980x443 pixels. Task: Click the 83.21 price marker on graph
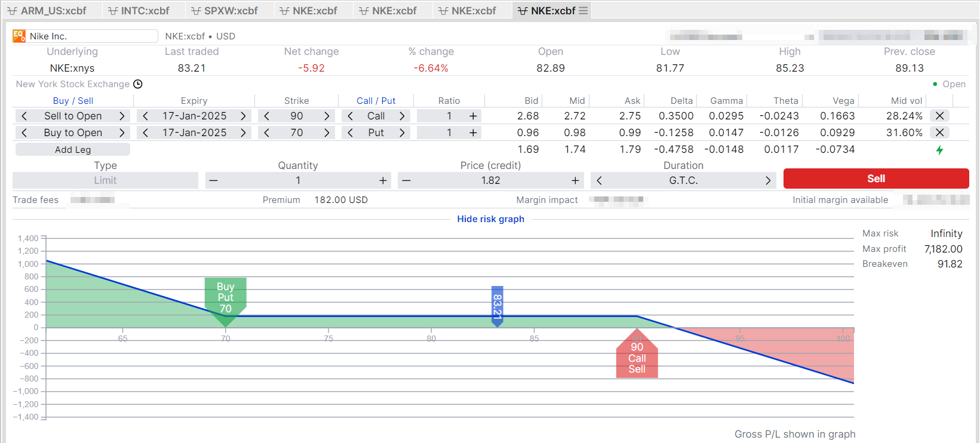click(x=497, y=306)
